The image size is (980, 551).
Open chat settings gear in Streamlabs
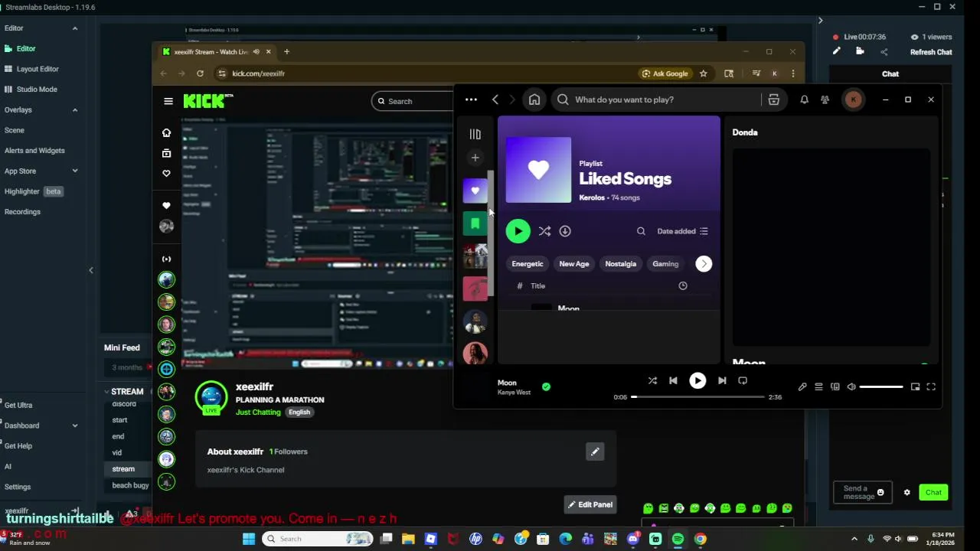[x=907, y=493]
